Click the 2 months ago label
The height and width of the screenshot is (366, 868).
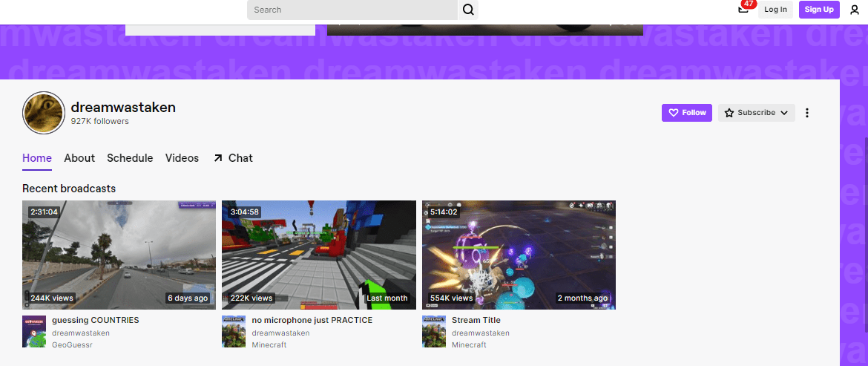pyautogui.click(x=582, y=298)
